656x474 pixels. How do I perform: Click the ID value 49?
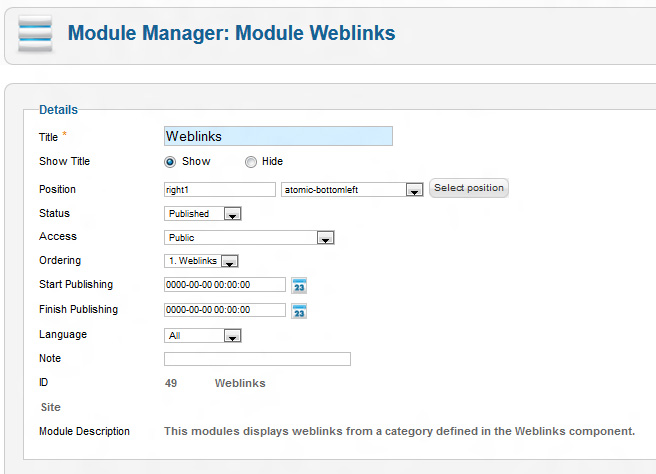click(171, 383)
